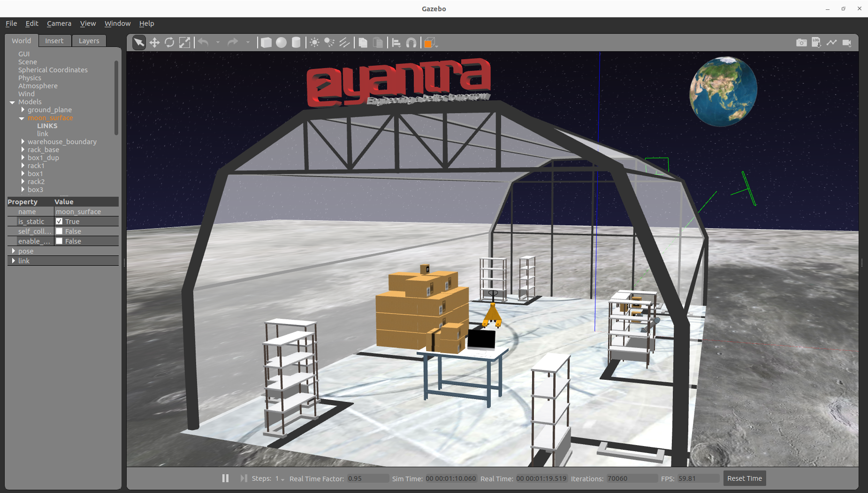The width and height of the screenshot is (868, 493).
Task: Choose the scale mode tool
Action: [185, 43]
